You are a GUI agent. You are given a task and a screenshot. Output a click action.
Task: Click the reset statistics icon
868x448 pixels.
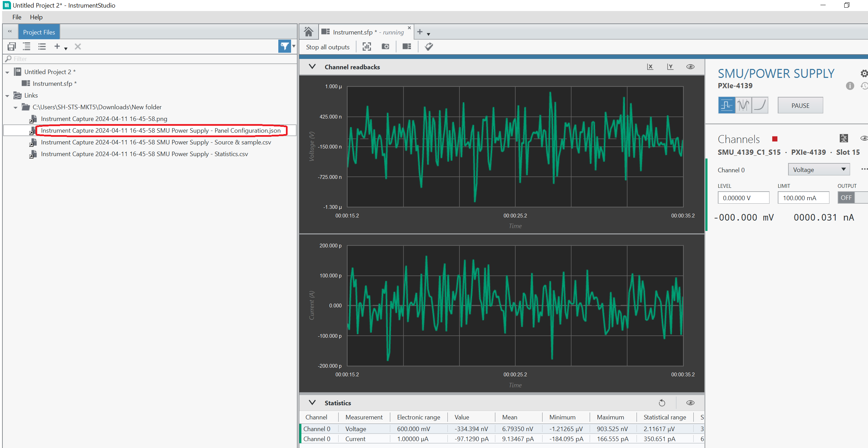point(662,403)
